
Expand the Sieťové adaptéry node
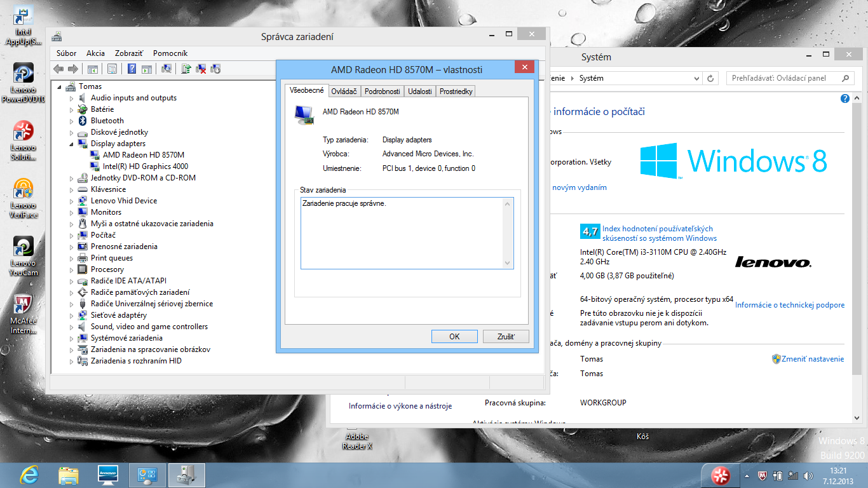coord(72,315)
